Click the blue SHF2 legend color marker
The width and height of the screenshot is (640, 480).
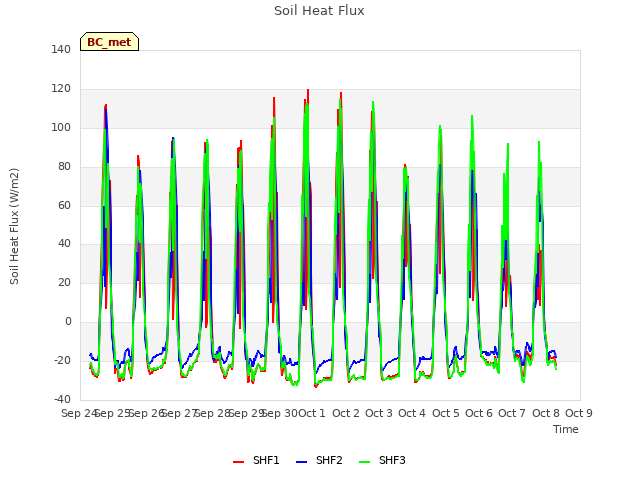[x=301, y=462]
